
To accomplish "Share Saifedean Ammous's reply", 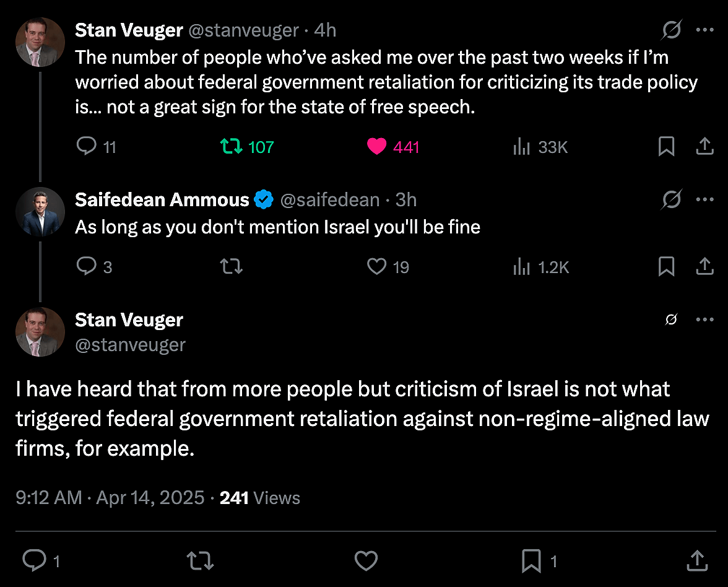I will (704, 266).
